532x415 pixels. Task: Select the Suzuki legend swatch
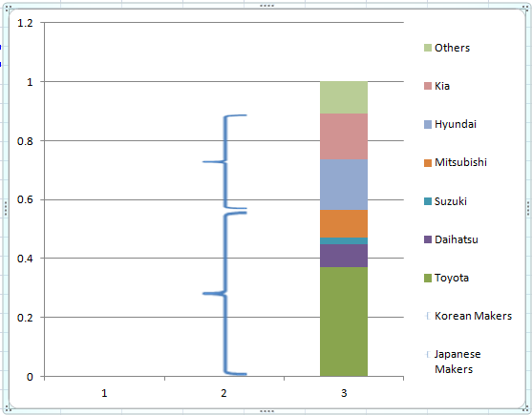(428, 201)
